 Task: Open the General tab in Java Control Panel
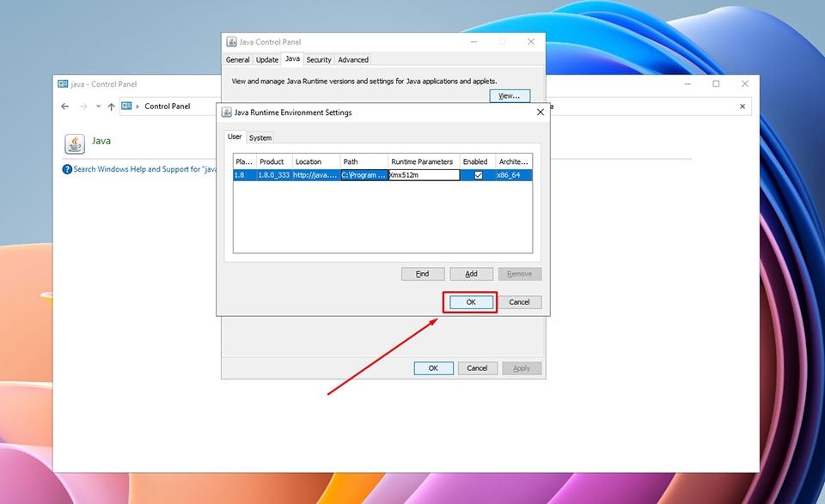pyautogui.click(x=238, y=60)
